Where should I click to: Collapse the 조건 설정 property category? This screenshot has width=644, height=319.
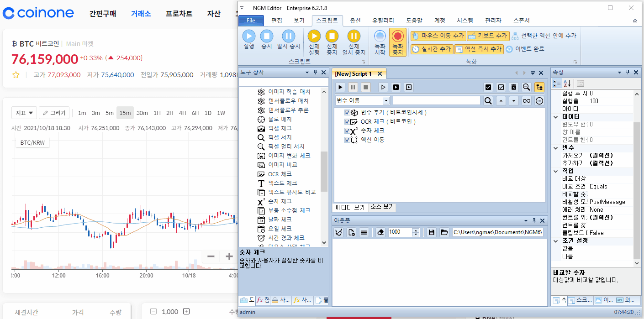[556, 241]
